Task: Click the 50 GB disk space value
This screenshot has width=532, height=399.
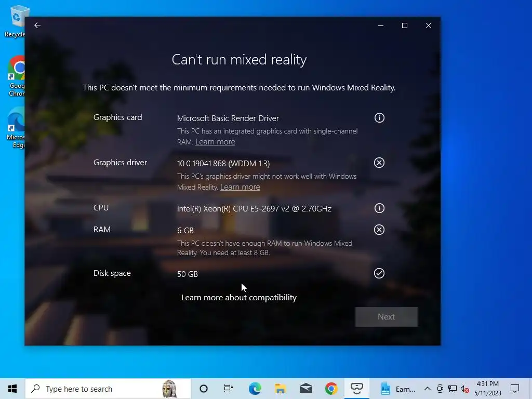Action: click(187, 274)
